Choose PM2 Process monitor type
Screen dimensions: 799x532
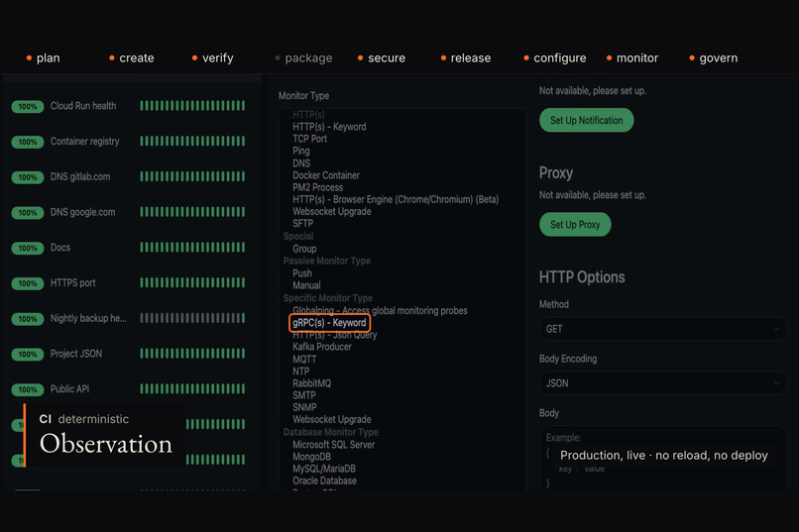317,187
